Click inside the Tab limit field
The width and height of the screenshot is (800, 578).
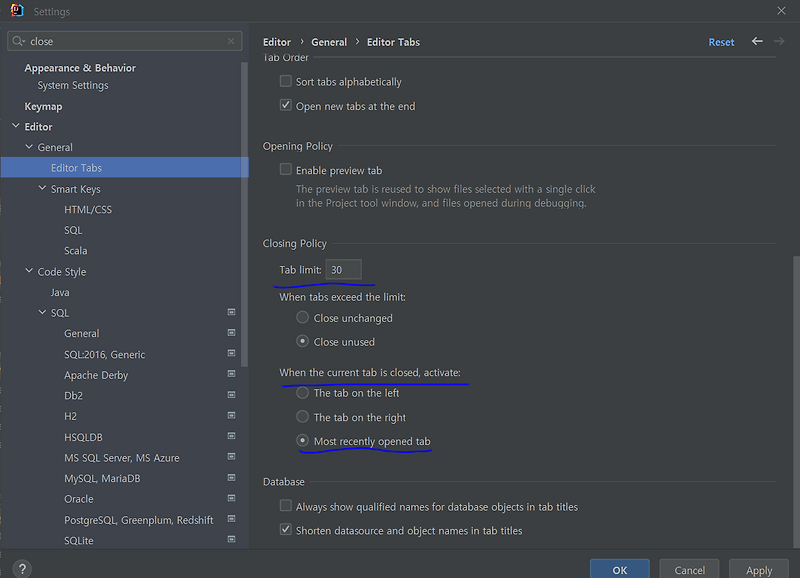[x=344, y=270]
